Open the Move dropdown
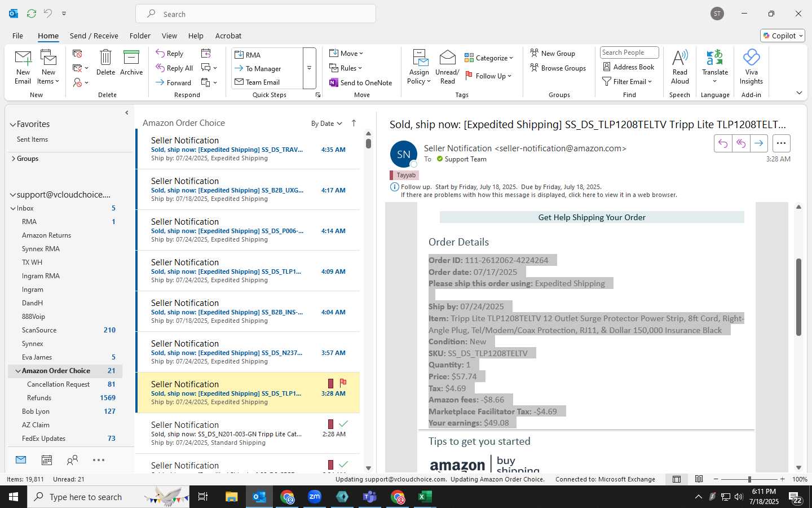The height and width of the screenshot is (508, 812). click(x=346, y=54)
